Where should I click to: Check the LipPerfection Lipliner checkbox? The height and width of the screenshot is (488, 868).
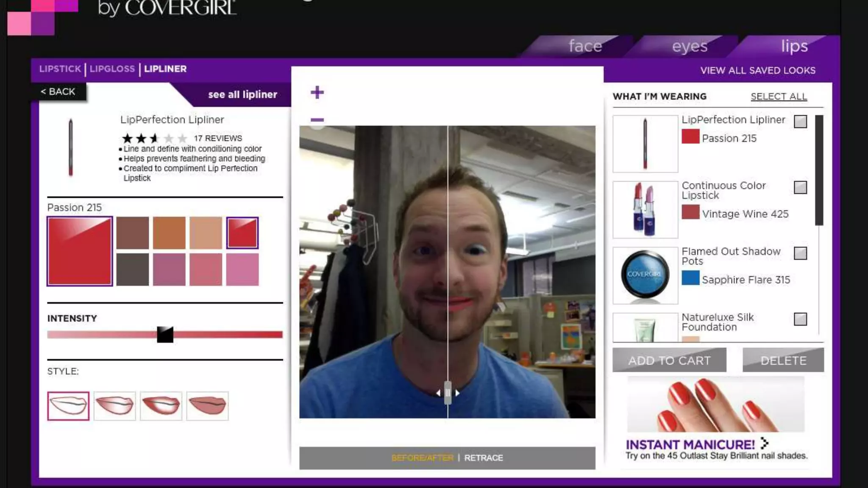click(800, 122)
